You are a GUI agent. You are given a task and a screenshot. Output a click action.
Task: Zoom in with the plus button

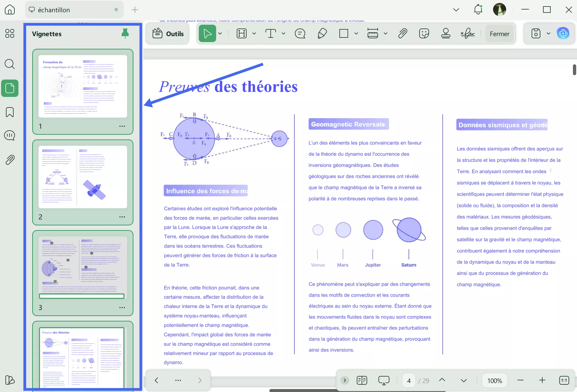click(x=542, y=380)
